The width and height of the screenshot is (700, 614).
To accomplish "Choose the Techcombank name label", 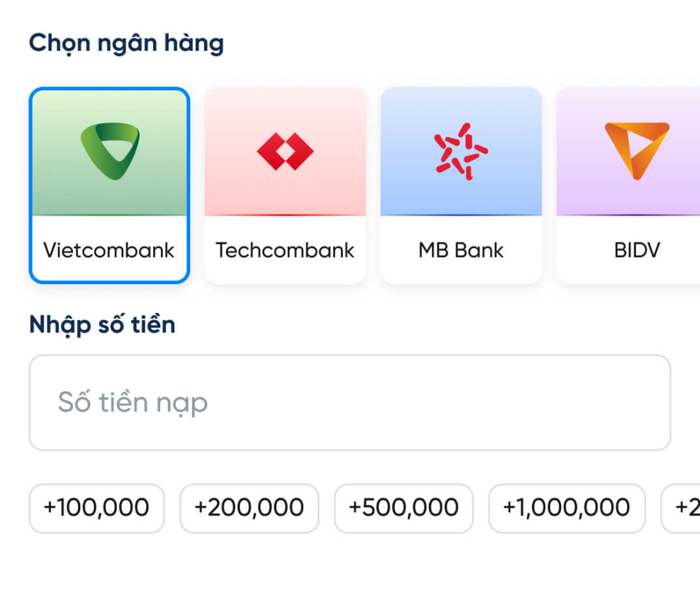I will point(285,250).
